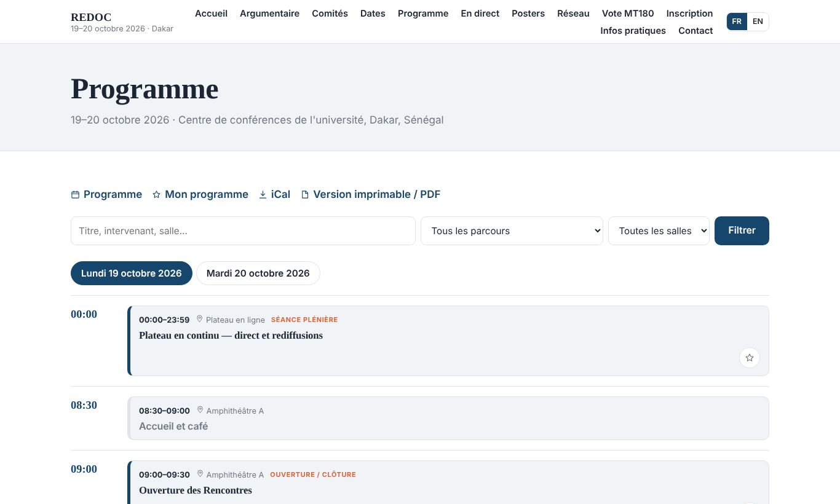Open the Tous les parcours dropdown
The height and width of the screenshot is (504, 840).
click(x=512, y=230)
